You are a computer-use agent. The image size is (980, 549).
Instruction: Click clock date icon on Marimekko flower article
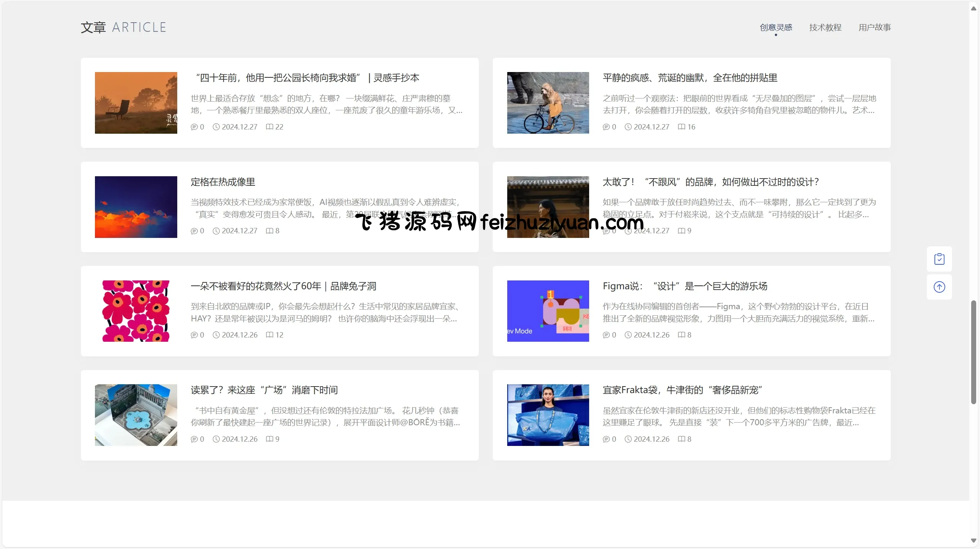(216, 335)
